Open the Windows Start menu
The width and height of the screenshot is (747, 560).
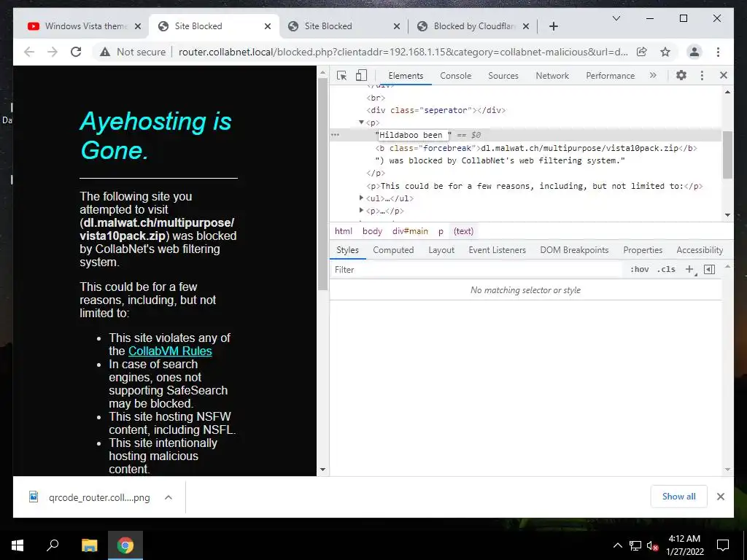pos(18,545)
